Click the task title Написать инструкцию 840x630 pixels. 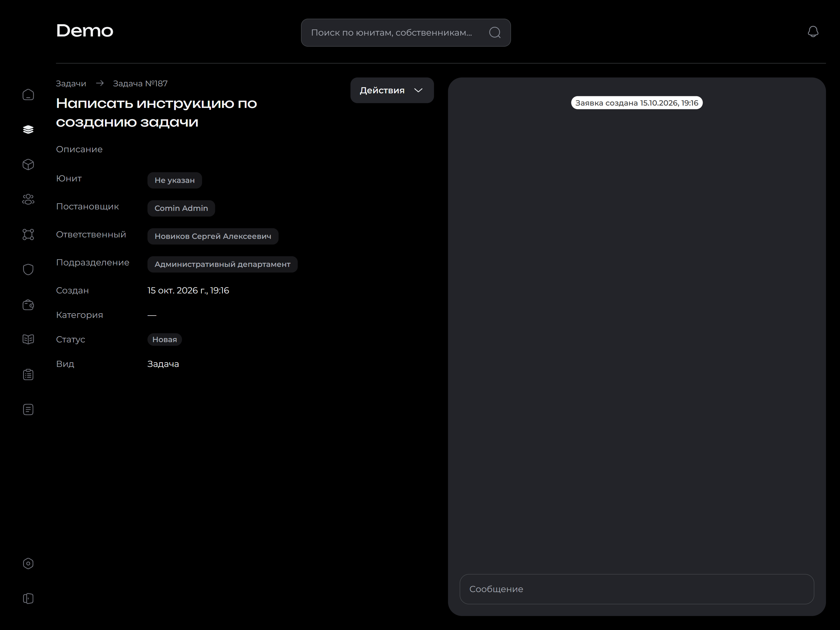156,112
